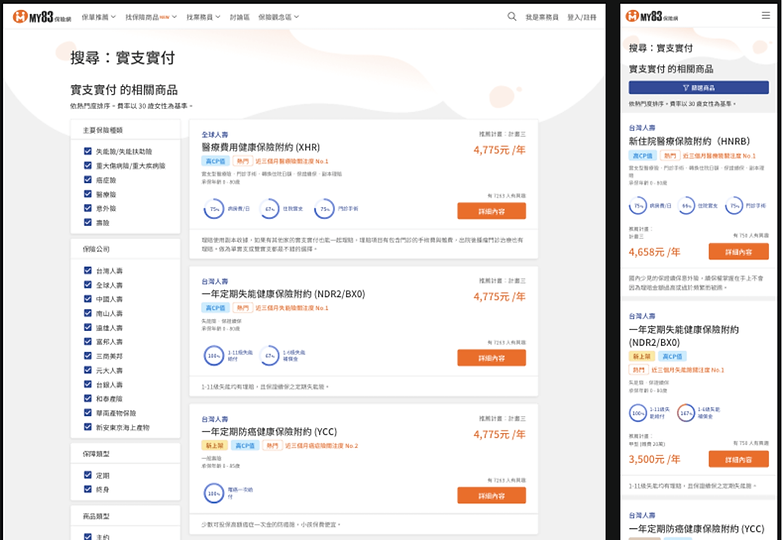The height and width of the screenshot is (540, 782).
Task: Toggle the 醫療險 checkbox
Action: click(x=88, y=193)
